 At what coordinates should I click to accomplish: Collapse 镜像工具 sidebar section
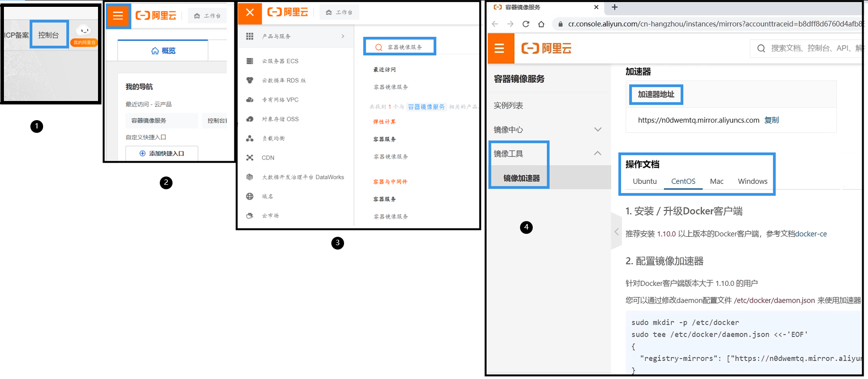coord(597,153)
